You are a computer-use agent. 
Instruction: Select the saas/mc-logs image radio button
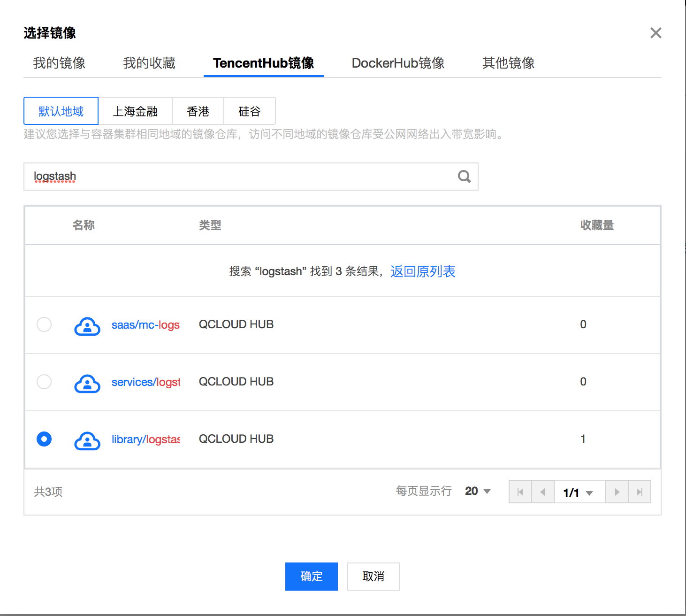pos(44,324)
